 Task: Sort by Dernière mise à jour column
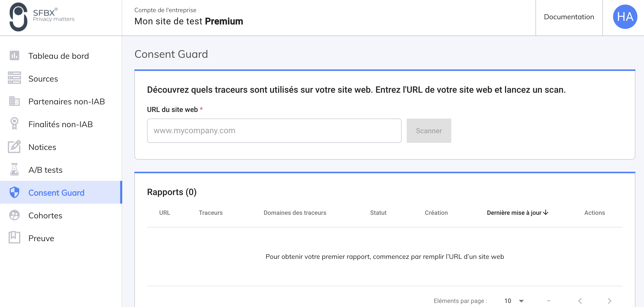[x=517, y=213]
